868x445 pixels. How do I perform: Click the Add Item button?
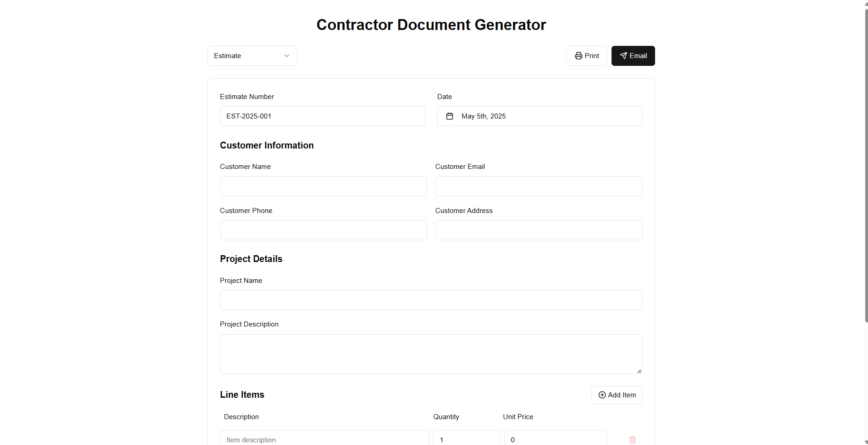pyautogui.click(x=616, y=395)
